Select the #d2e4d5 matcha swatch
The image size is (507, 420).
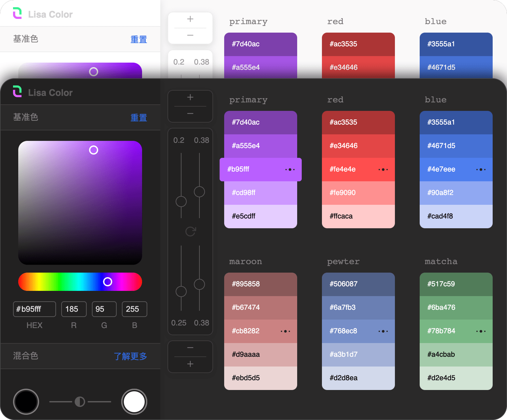[x=456, y=378]
